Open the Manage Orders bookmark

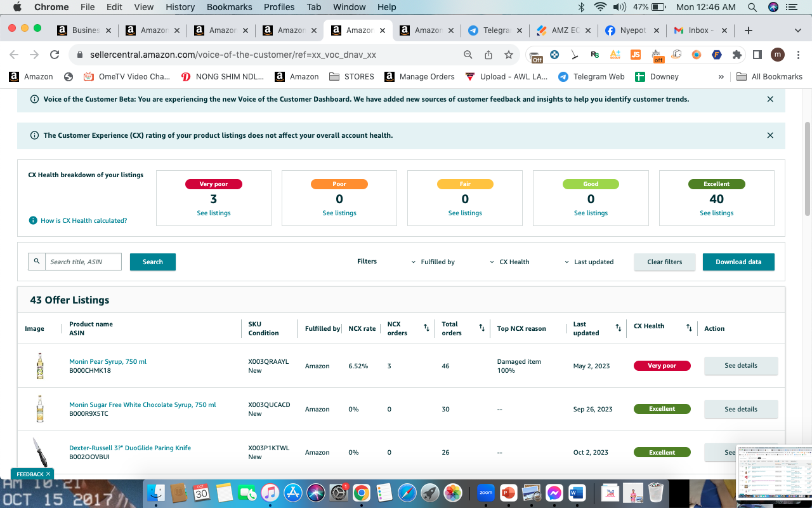pos(419,77)
